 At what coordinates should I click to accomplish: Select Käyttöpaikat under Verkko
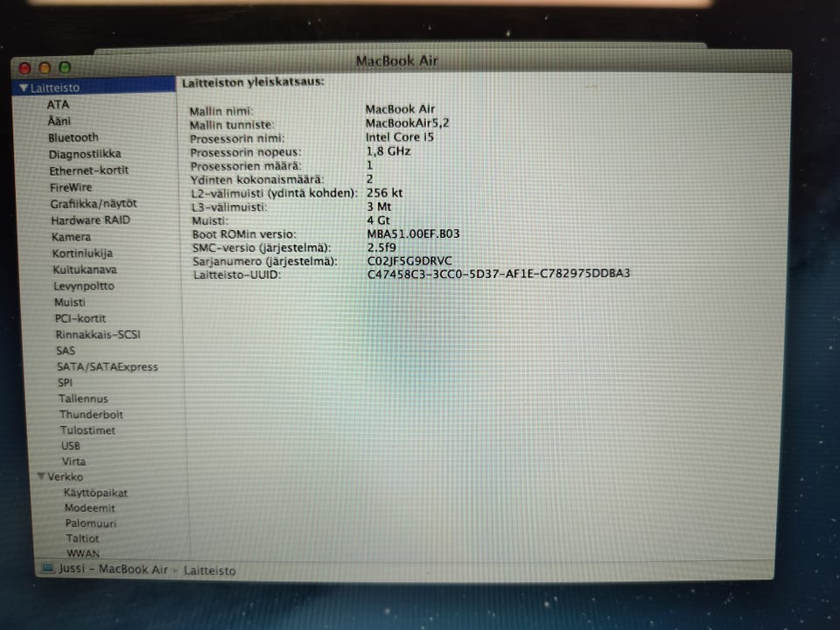[95, 493]
